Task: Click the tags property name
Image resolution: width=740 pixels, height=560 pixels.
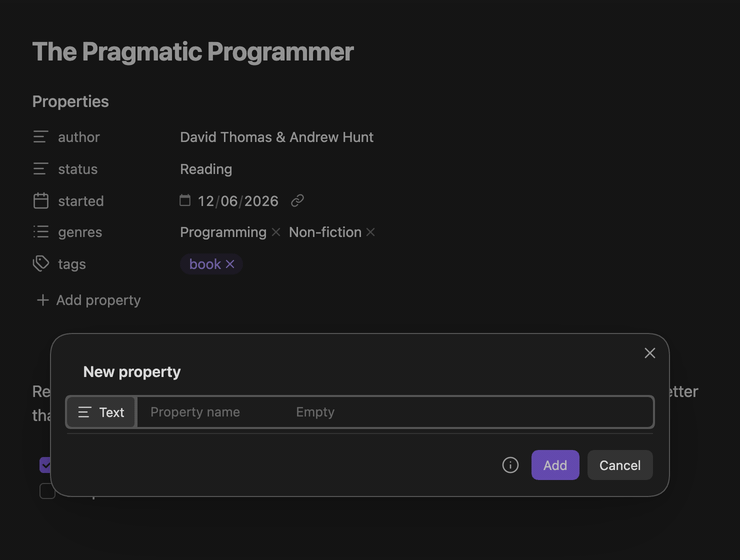Action: pos(72,264)
